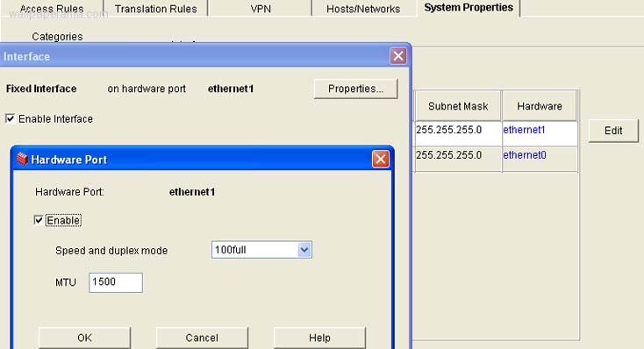Click the Subnet Mask column header

click(458, 106)
